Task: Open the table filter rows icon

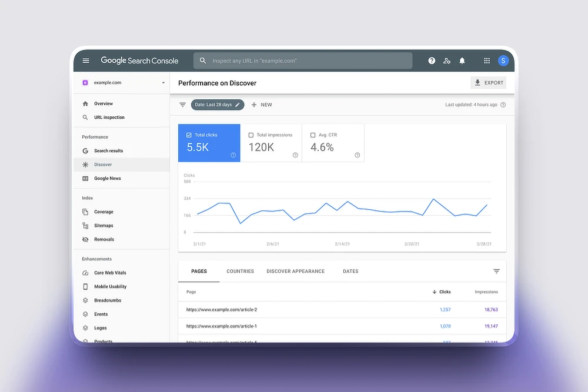Action: coord(496,272)
